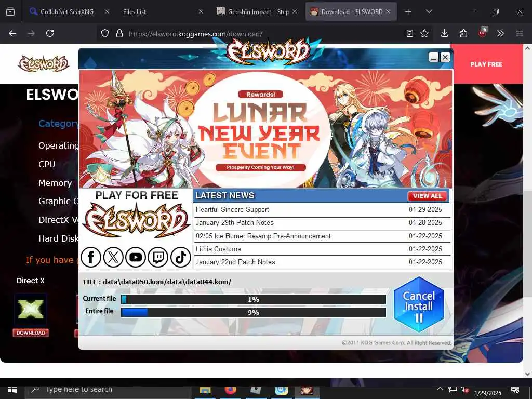Click the tracking protection shield icon
The image size is (532, 399).
[x=105, y=33]
